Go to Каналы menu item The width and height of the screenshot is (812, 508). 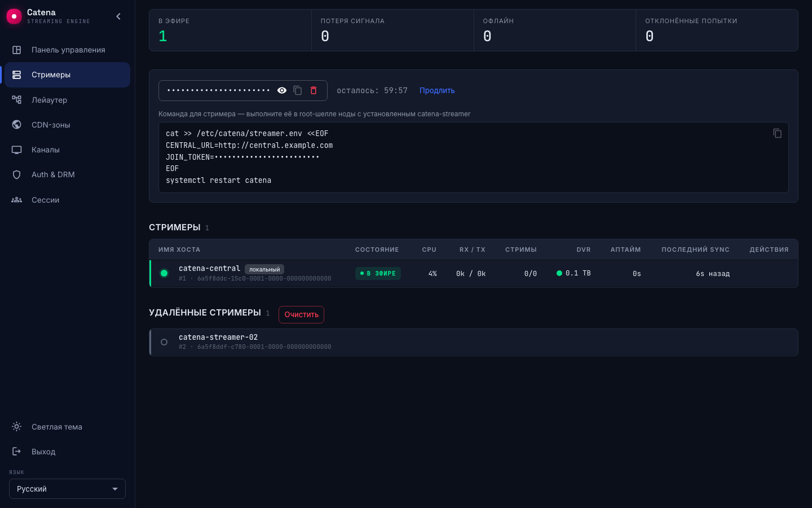68,150
